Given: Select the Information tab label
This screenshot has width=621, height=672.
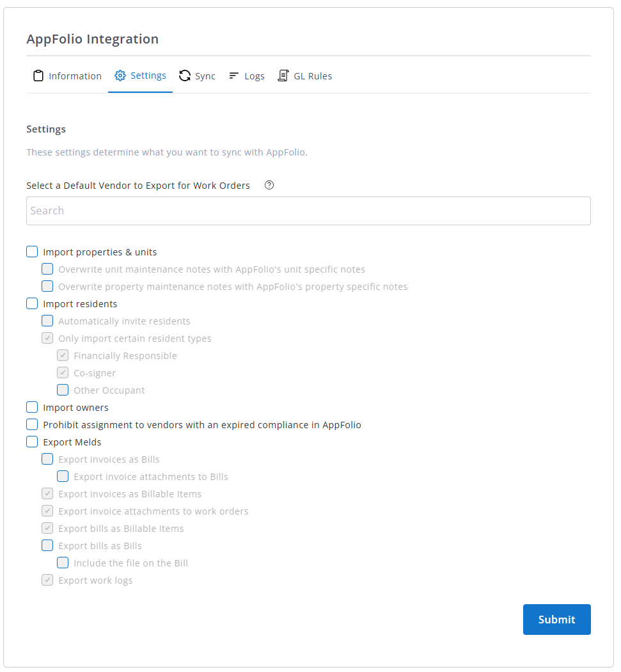Looking at the screenshot, I should tap(75, 76).
